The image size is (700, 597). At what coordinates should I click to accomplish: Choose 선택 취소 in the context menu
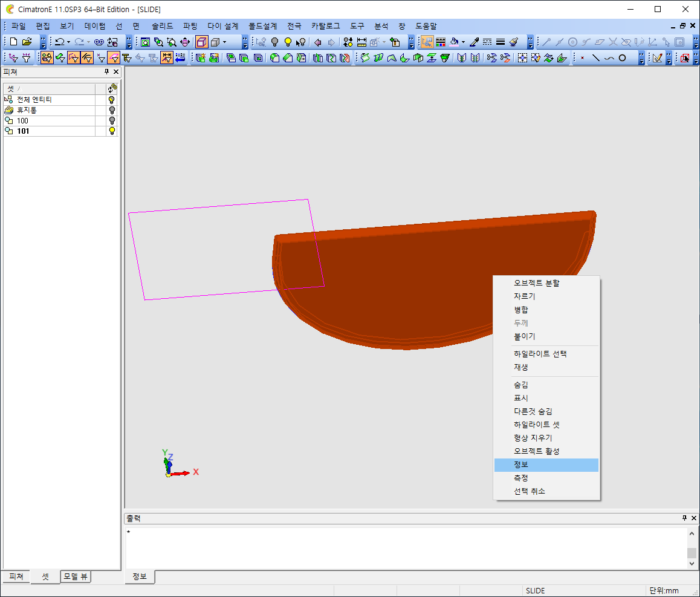click(546, 491)
